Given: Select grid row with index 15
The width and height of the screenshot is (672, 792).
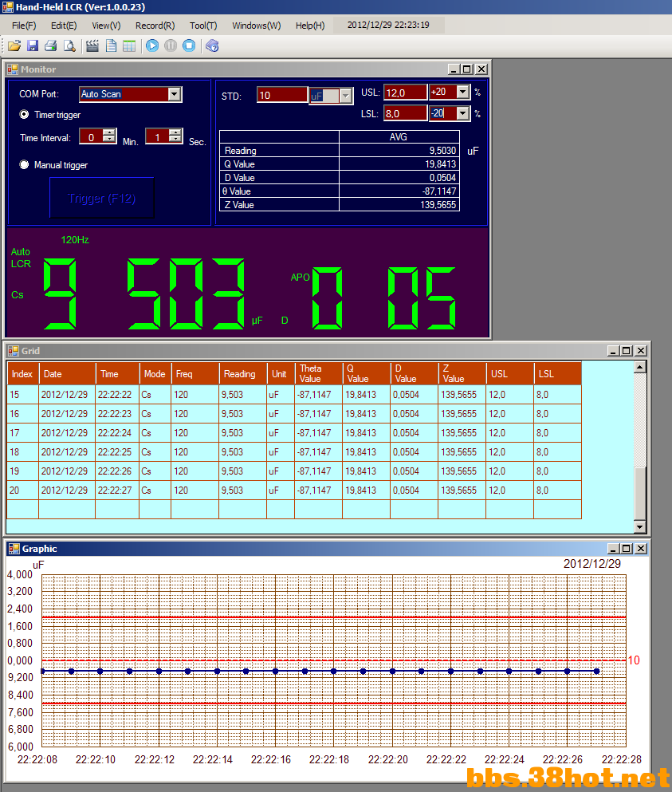Looking at the screenshot, I should (294, 395).
